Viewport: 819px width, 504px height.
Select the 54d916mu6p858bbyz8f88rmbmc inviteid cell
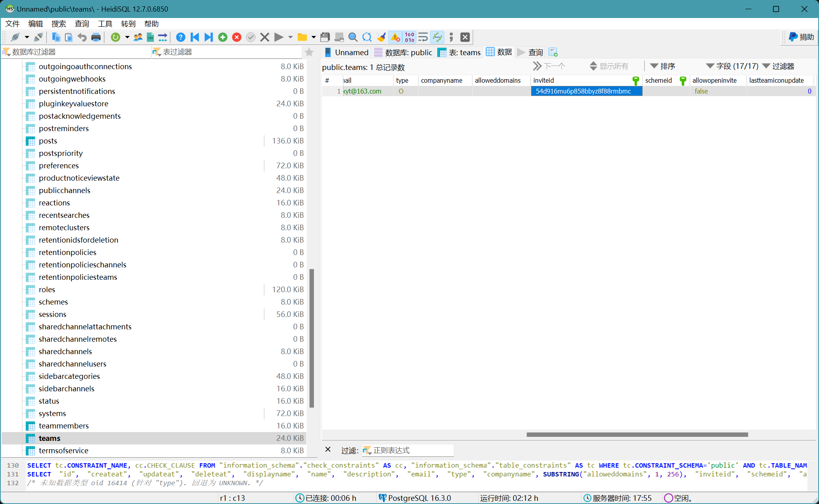click(x=586, y=91)
